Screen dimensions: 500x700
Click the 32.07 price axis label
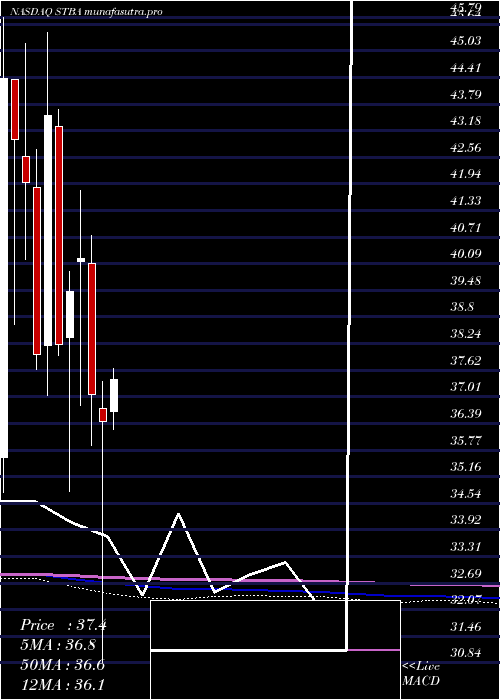click(x=466, y=600)
